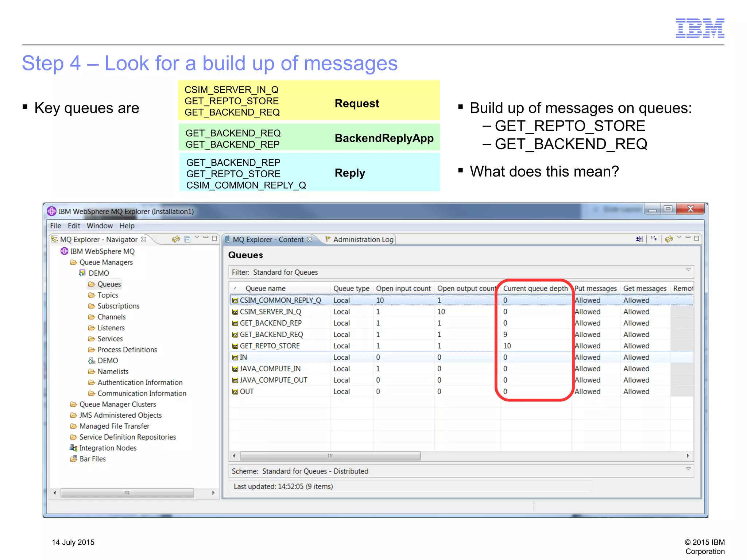Close the MQ Explorer - Navigator tab
Screen dimensions: 747x560
(x=144, y=239)
